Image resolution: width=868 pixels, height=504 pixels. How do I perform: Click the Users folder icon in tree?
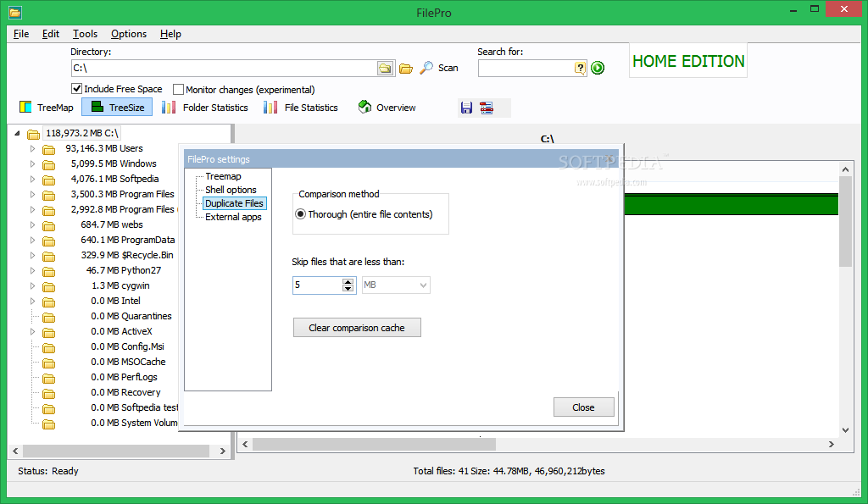point(48,149)
